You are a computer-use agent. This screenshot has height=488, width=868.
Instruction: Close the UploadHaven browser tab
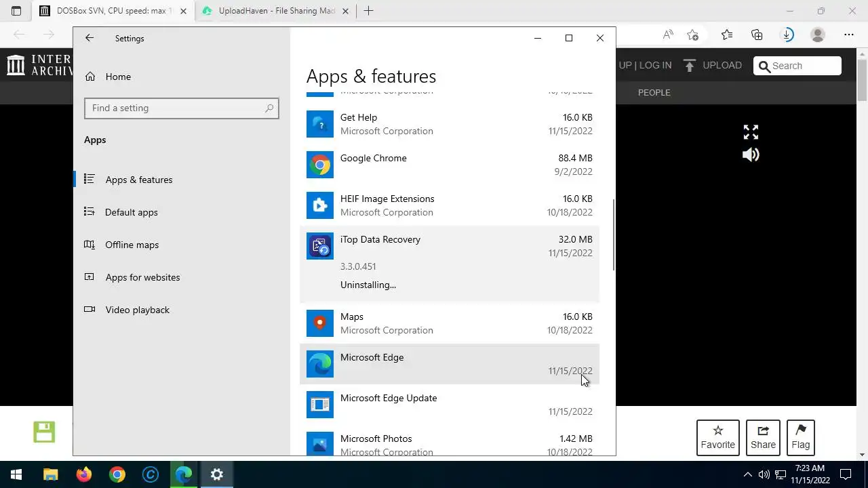point(346,11)
